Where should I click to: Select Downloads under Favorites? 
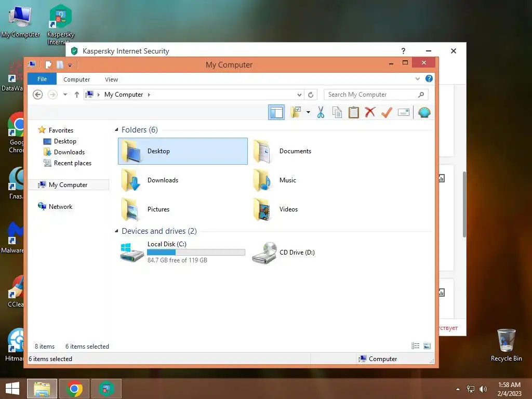(64, 152)
